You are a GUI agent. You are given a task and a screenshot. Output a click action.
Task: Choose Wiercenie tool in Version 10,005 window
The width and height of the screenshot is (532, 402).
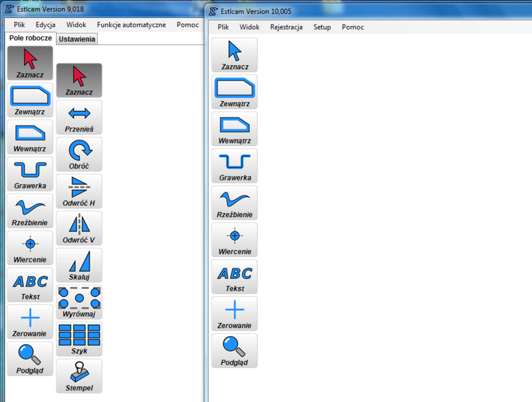click(x=235, y=240)
